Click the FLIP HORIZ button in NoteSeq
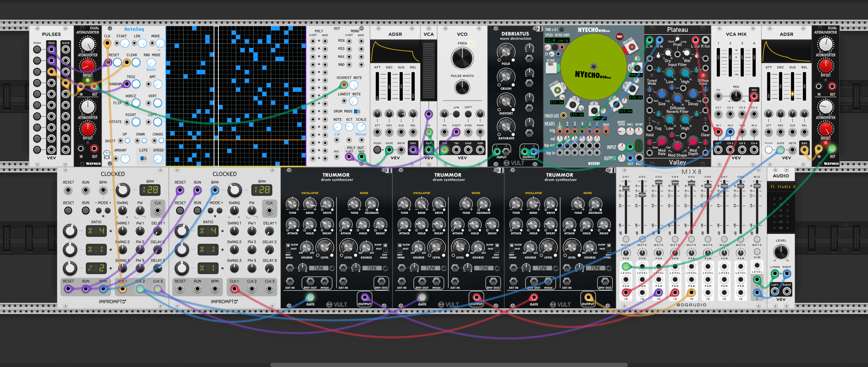Viewport: 868px width, 367px height. pos(136,103)
